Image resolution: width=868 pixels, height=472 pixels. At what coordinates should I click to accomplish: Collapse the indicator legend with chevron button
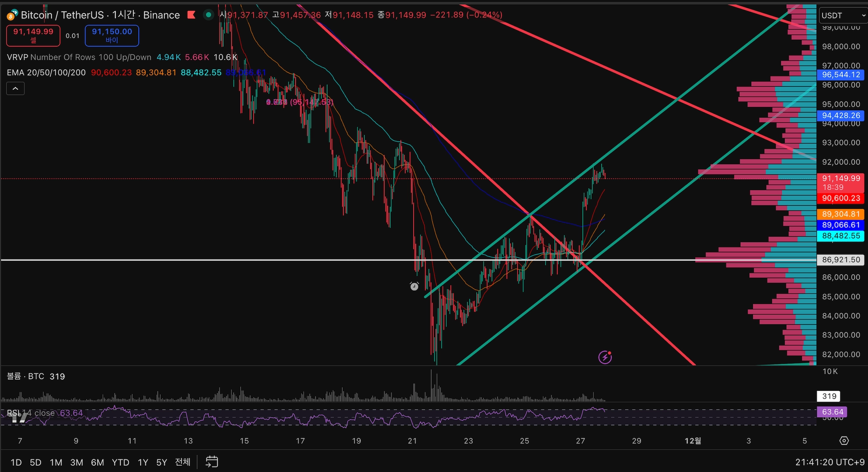point(15,88)
